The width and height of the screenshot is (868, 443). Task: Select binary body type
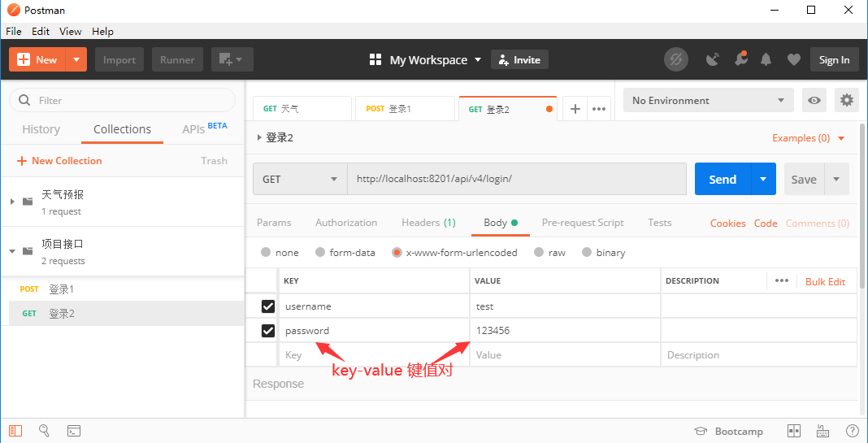(x=587, y=253)
